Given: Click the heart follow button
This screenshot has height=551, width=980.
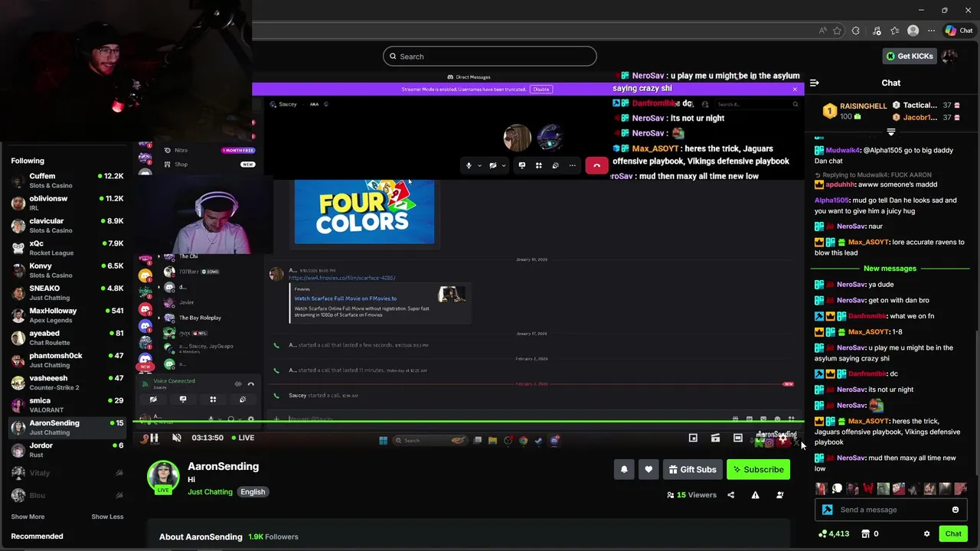Looking at the screenshot, I should [x=648, y=469].
